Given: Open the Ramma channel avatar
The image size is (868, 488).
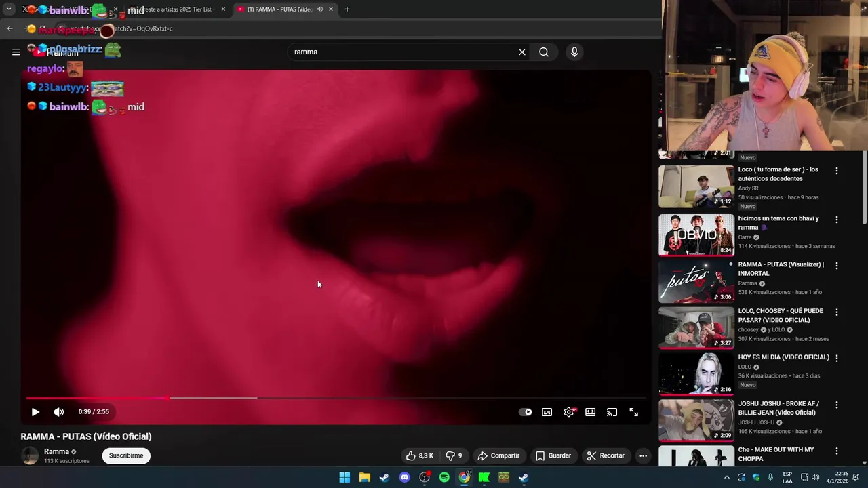Looking at the screenshot, I should (x=30, y=455).
